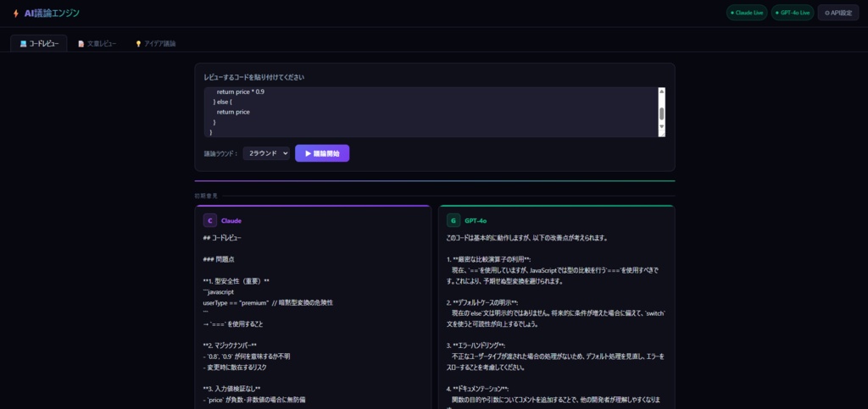
Task: Click the 'return price * 0.9' code line
Action: [x=240, y=91]
